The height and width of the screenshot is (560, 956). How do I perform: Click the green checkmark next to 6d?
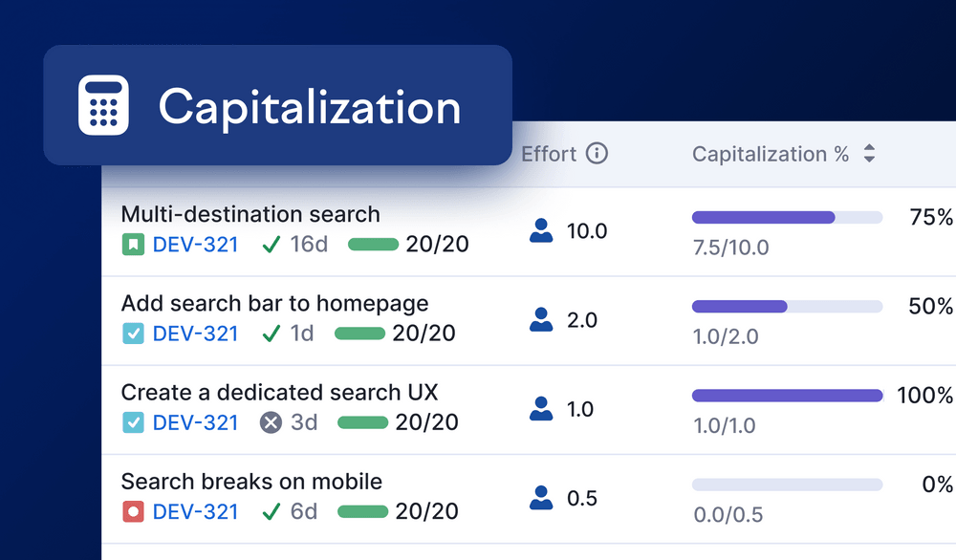coord(272,511)
